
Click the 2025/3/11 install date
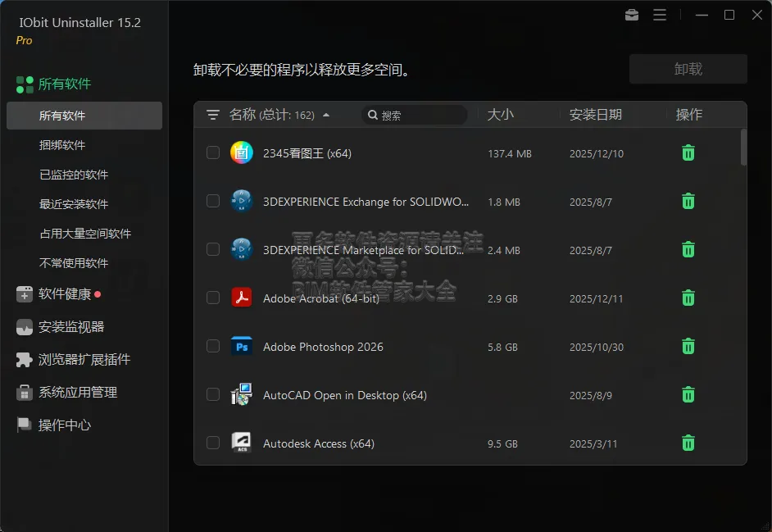[593, 443]
